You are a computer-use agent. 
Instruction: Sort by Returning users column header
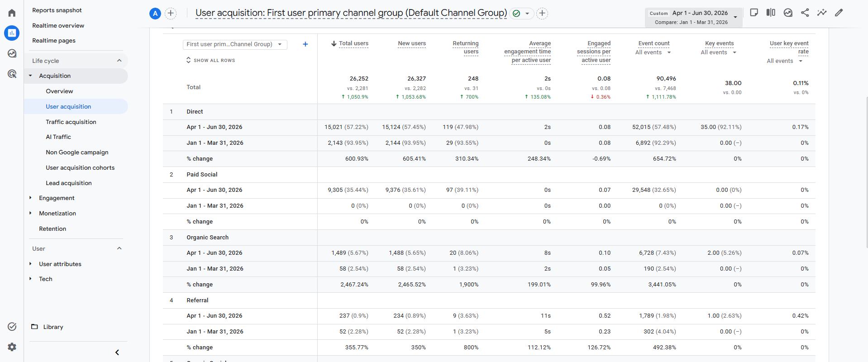tap(466, 48)
